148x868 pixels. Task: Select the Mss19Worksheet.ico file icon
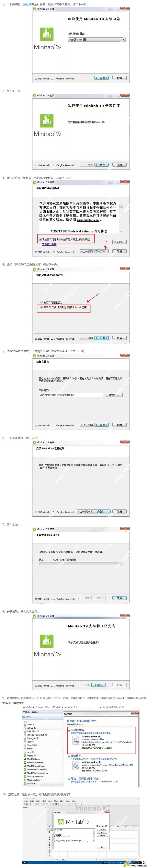tap(25, 770)
